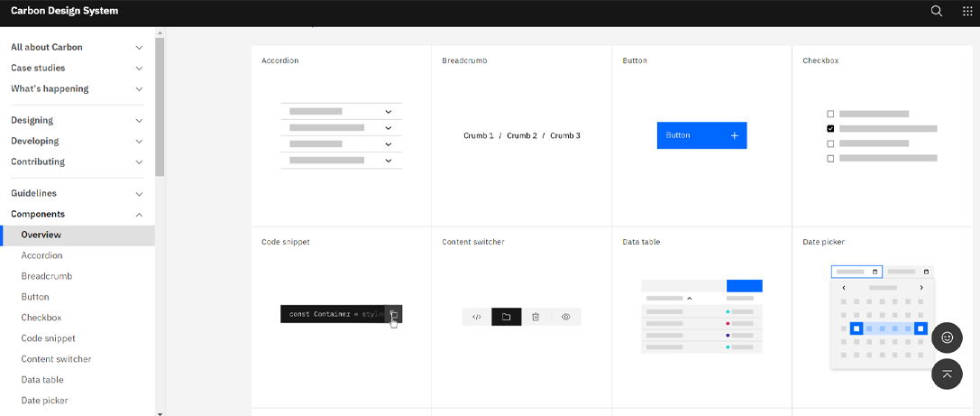
Task: Click the data table thumbnail illustration
Action: click(x=702, y=317)
